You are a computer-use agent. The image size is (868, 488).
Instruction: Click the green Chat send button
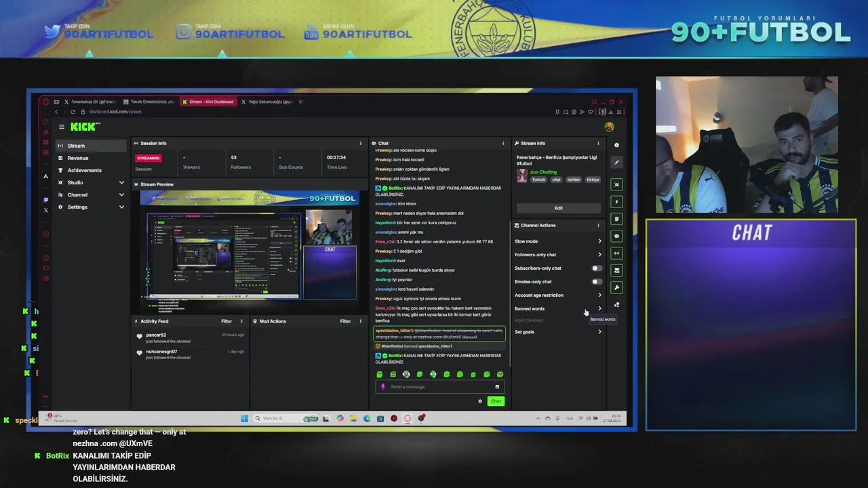[x=496, y=401]
